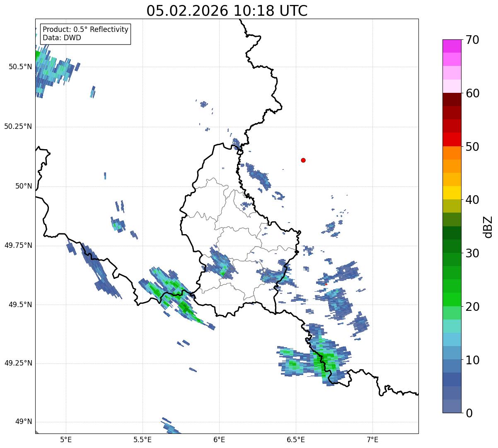Click the bright red swatch just above 50

pos(452,140)
